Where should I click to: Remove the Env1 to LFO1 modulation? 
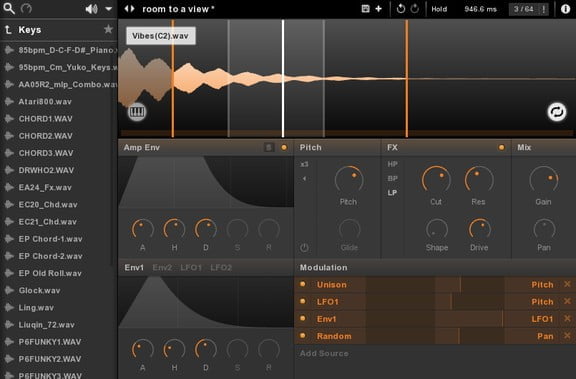pos(567,318)
